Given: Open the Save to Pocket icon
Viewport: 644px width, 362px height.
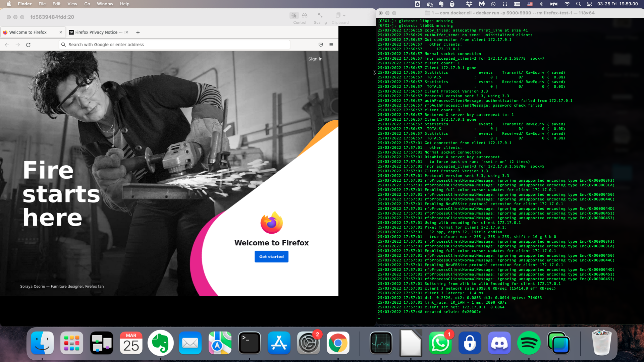Looking at the screenshot, I should pyautogui.click(x=321, y=45).
